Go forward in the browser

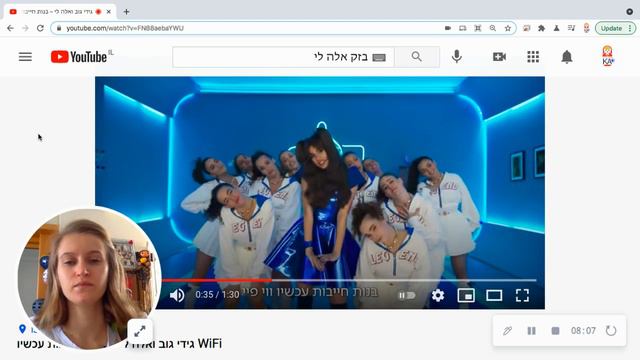click(x=25, y=28)
